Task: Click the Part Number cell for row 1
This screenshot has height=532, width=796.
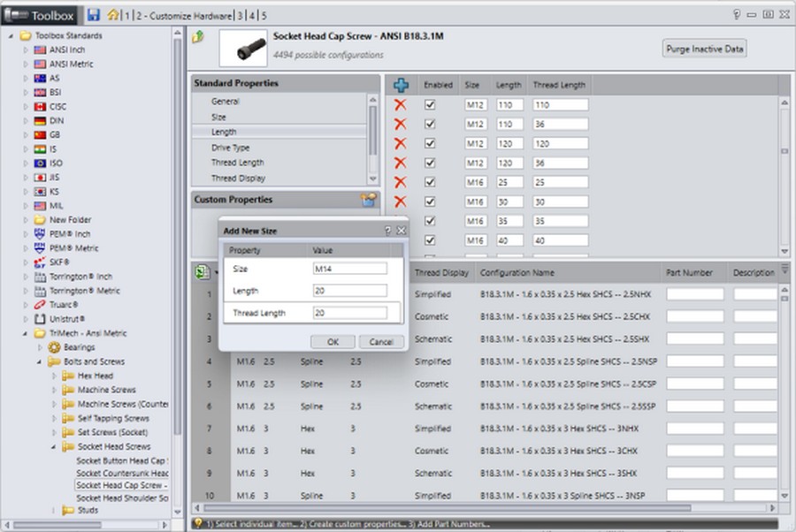Action: (x=695, y=294)
